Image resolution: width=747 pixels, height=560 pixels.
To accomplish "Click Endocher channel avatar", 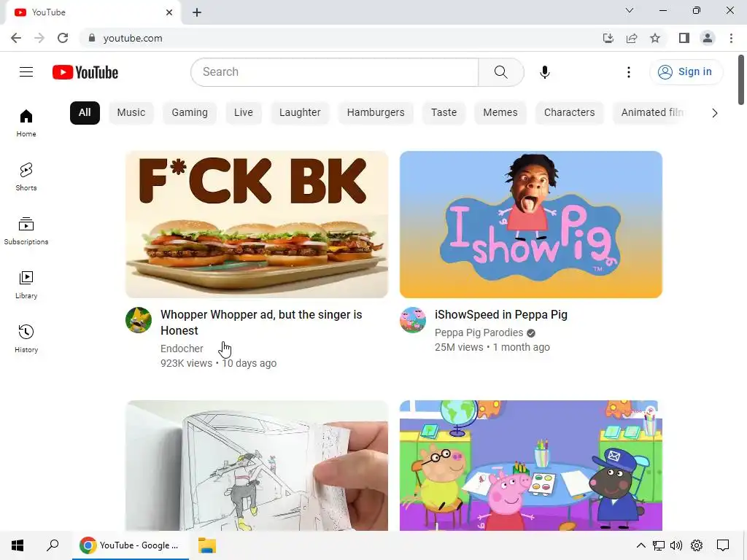I will tap(139, 320).
